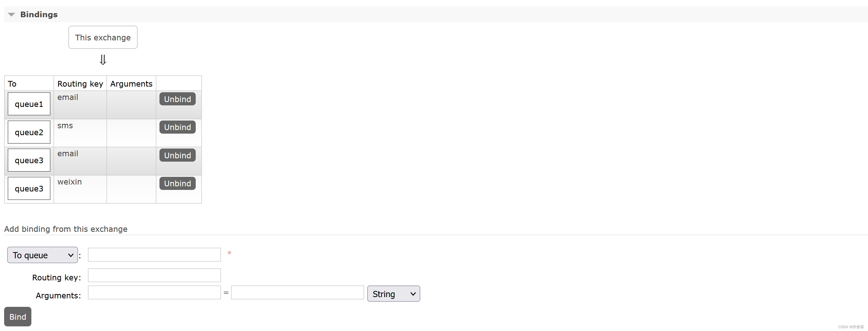Enter value in the Arguments value field
The image size is (868, 331).
click(297, 294)
